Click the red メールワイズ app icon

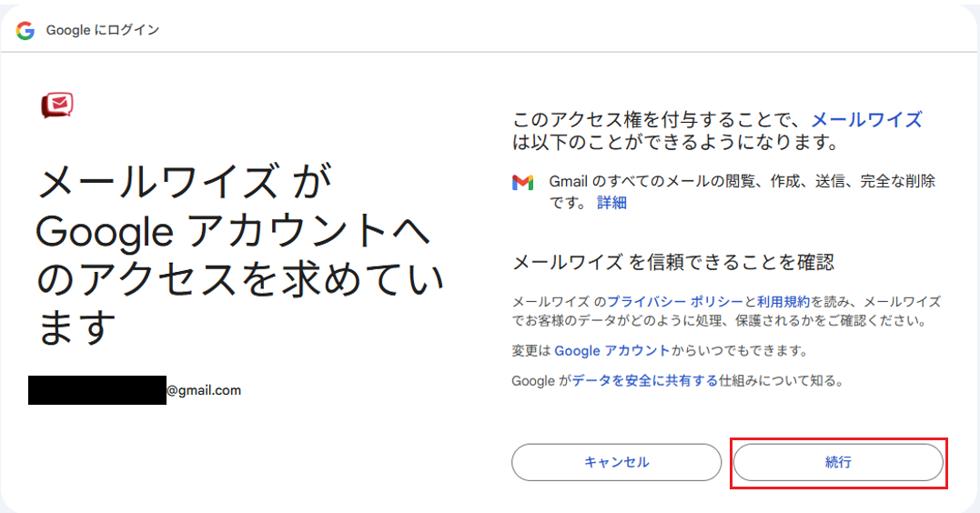(x=56, y=106)
